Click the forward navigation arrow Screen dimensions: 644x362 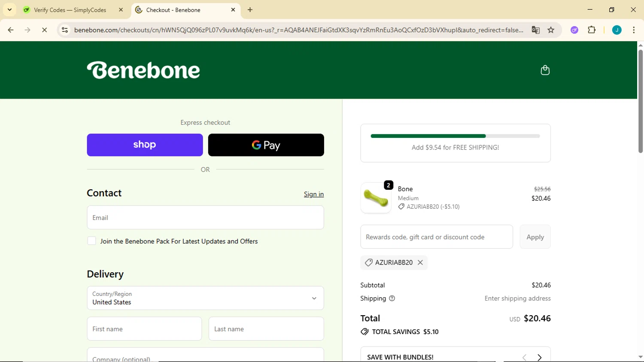[27, 30]
